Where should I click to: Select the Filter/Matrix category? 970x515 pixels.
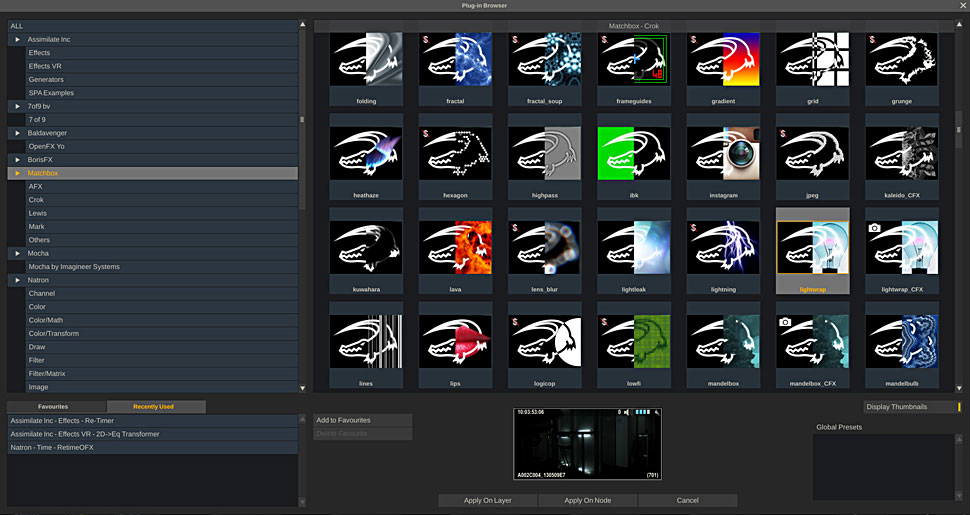tap(162, 374)
